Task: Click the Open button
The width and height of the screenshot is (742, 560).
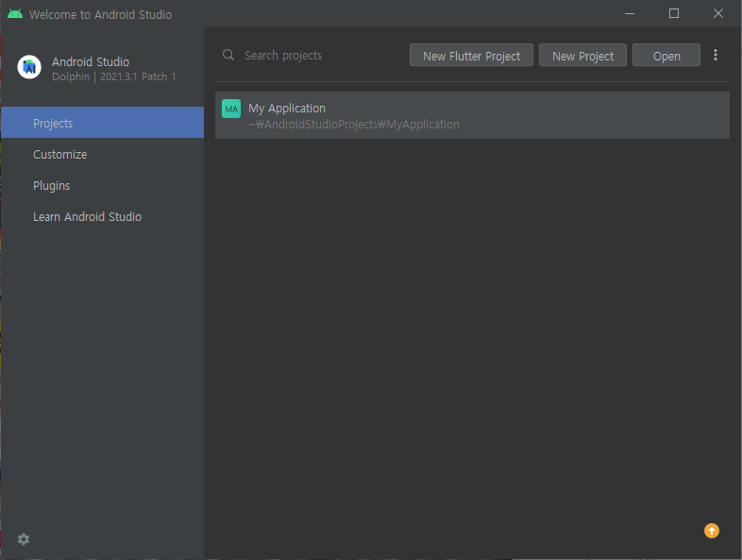Action: (x=666, y=56)
